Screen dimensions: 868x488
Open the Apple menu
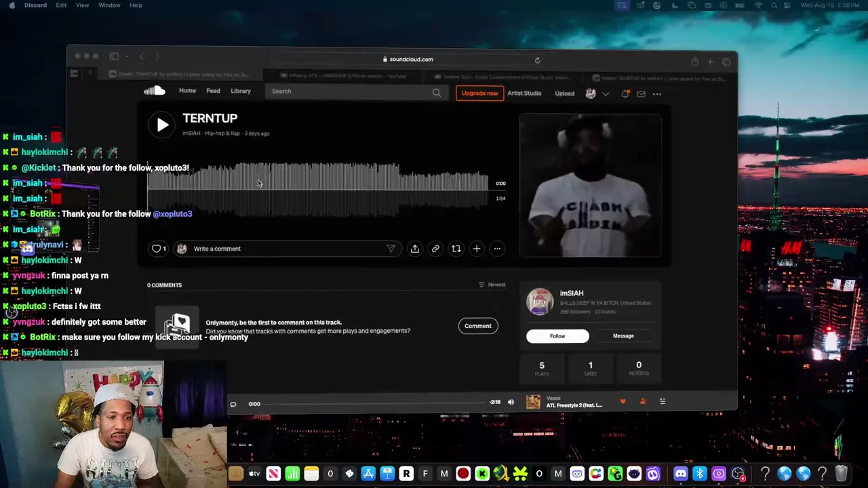click(12, 5)
